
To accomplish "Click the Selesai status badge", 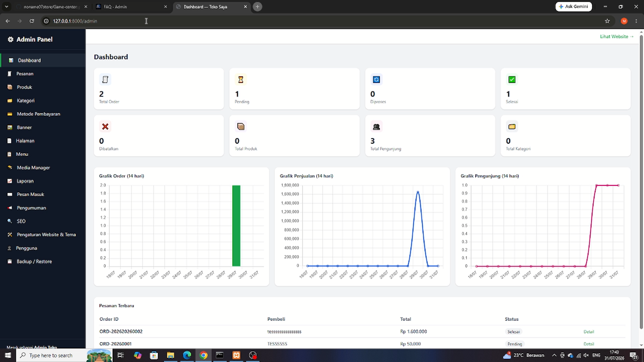I will [514, 332].
